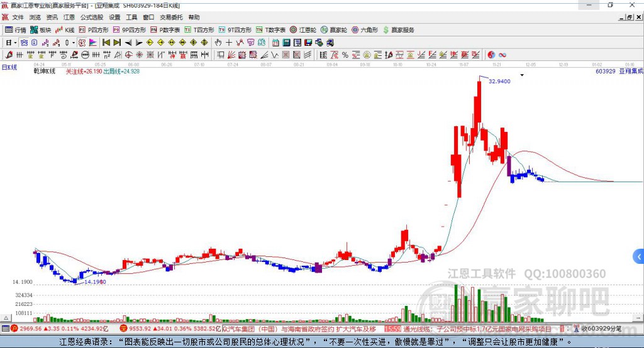Open the 9P四方形 tool
The image size is (644, 348).
point(130,30)
